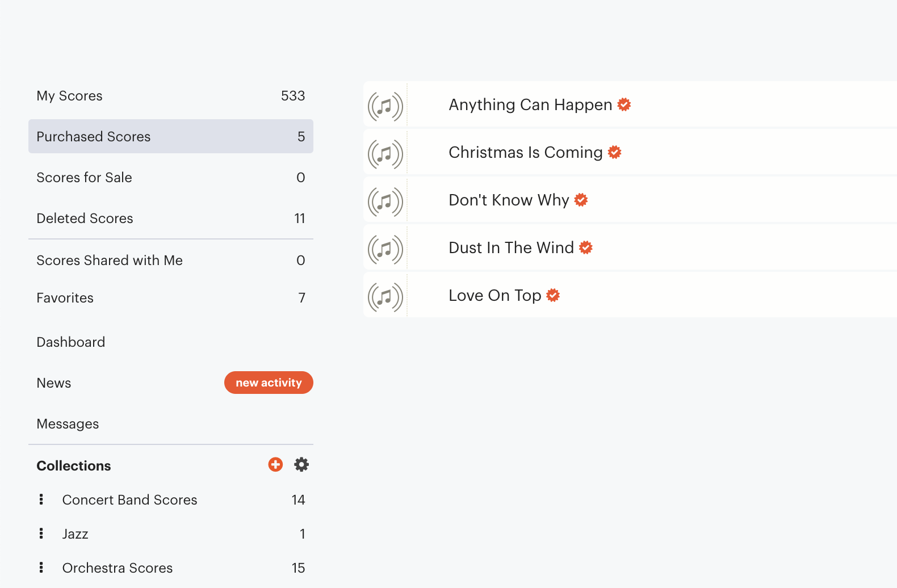Open the Love On Top score
Screen dimensions: 897x588
point(494,296)
